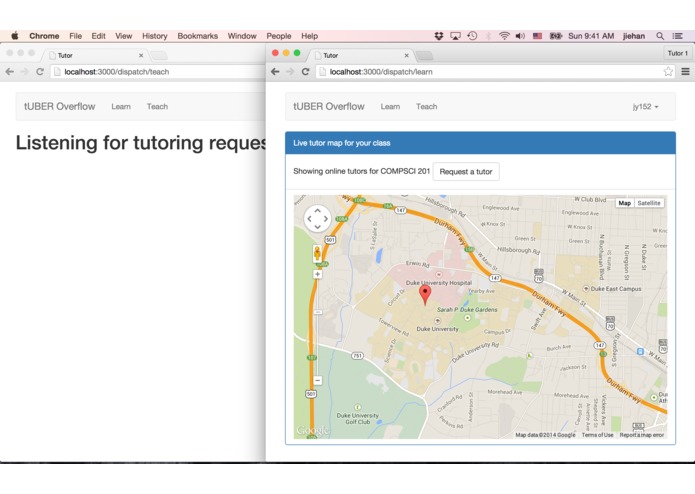The height and width of the screenshot is (494, 695).
Task: Click the AirPlay display icon
Action: pyautogui.click(x=455, y=36)
